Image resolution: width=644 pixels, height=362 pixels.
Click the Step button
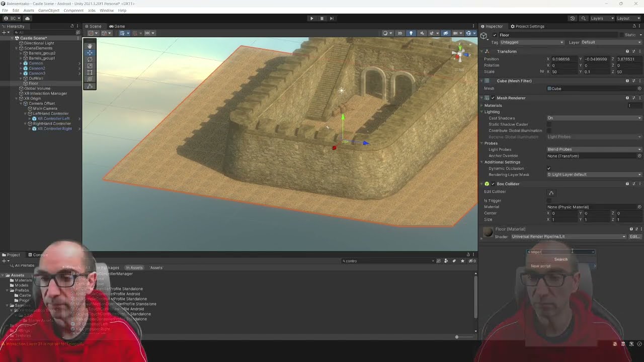tap(332, 19)
